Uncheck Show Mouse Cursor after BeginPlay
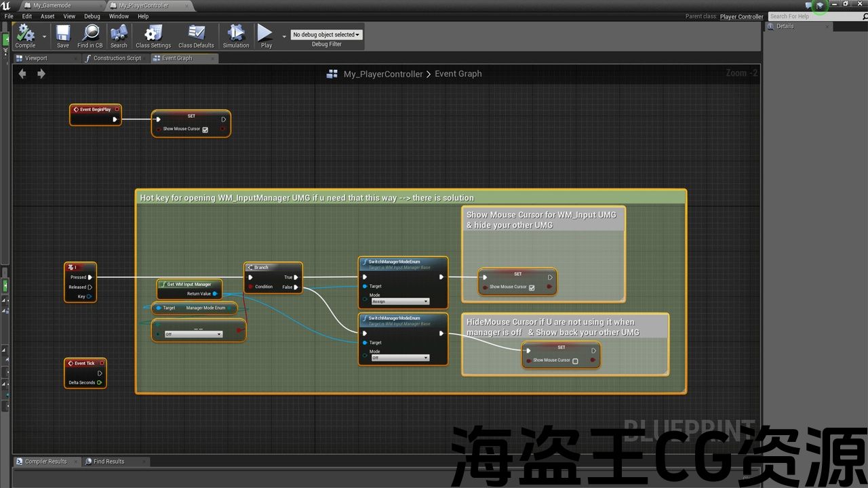This screenshot has height=488, width=868. (205, 129)
